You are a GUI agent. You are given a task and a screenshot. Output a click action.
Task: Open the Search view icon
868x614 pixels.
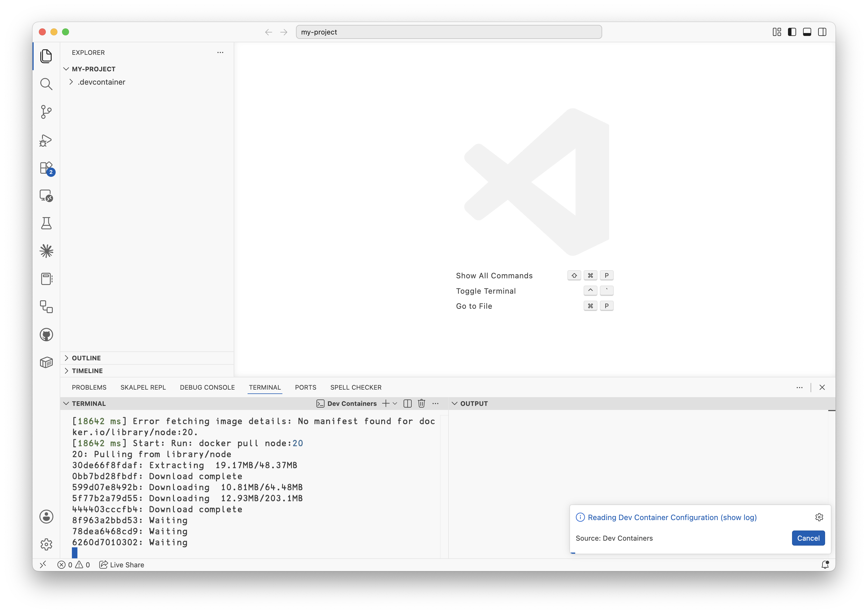(46, 84)
